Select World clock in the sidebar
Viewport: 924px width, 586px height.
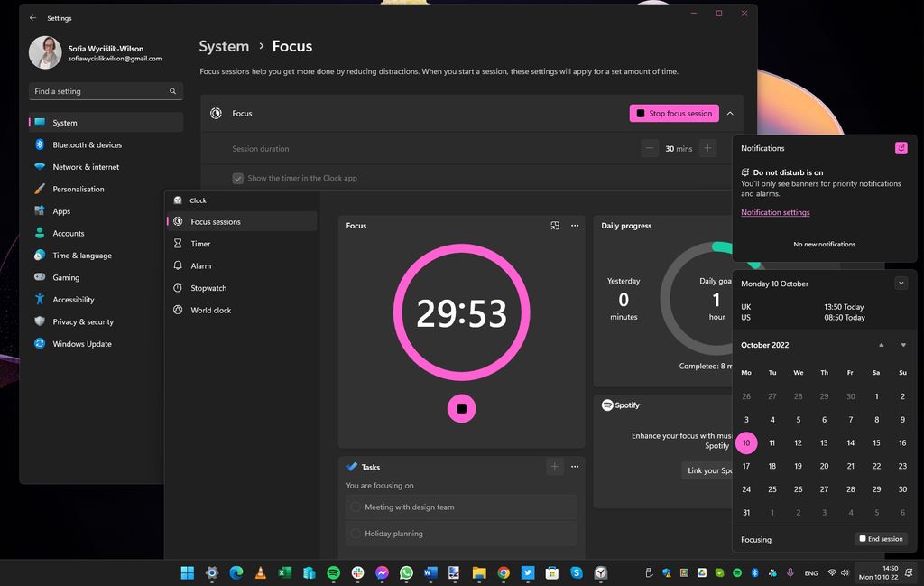point(213,310)
